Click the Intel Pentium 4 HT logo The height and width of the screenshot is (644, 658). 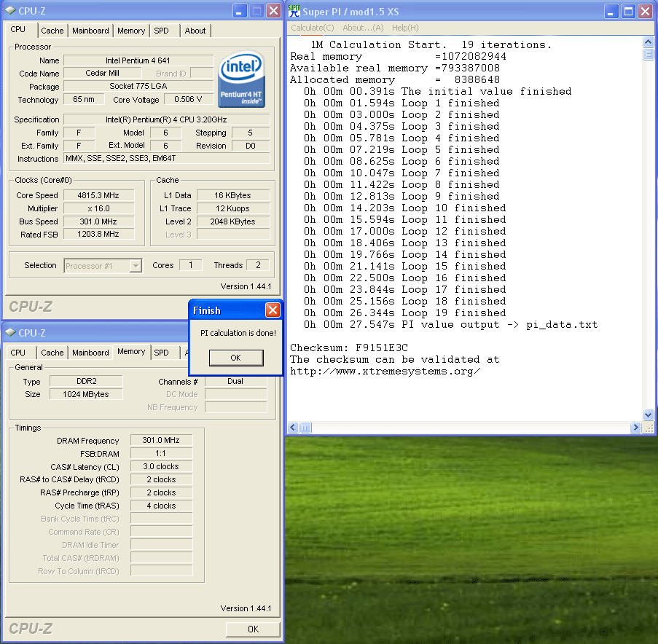[241, 79]
